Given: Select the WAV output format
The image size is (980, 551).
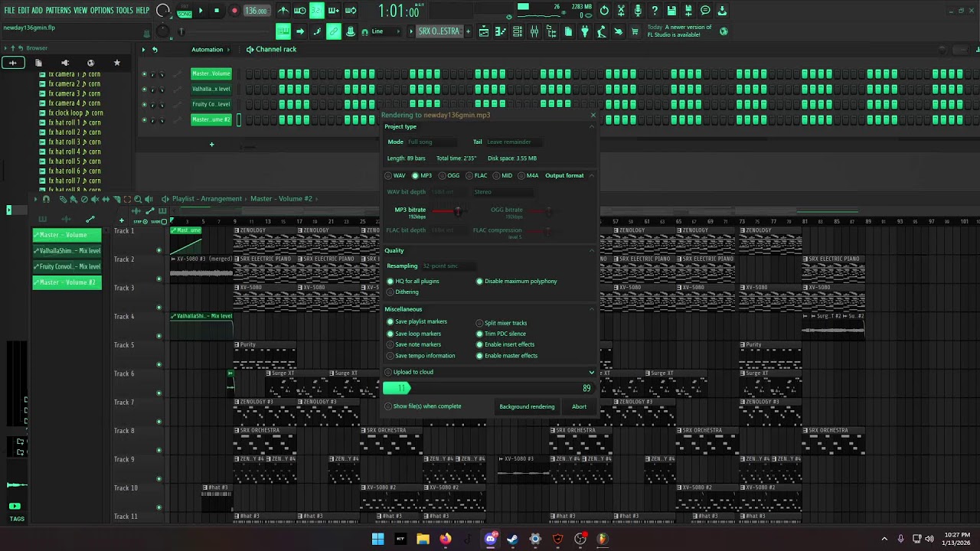Looking at the screenshot, I should pos(395,175).
